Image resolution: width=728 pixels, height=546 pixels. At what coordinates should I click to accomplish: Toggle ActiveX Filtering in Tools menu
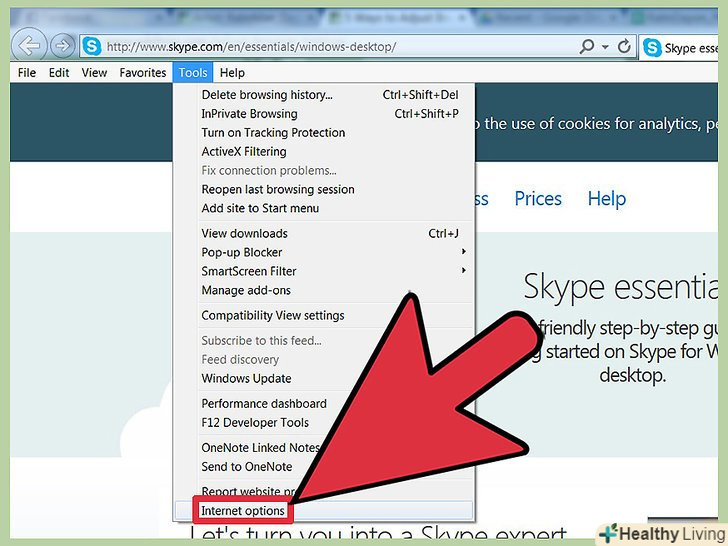coord(324,152)
